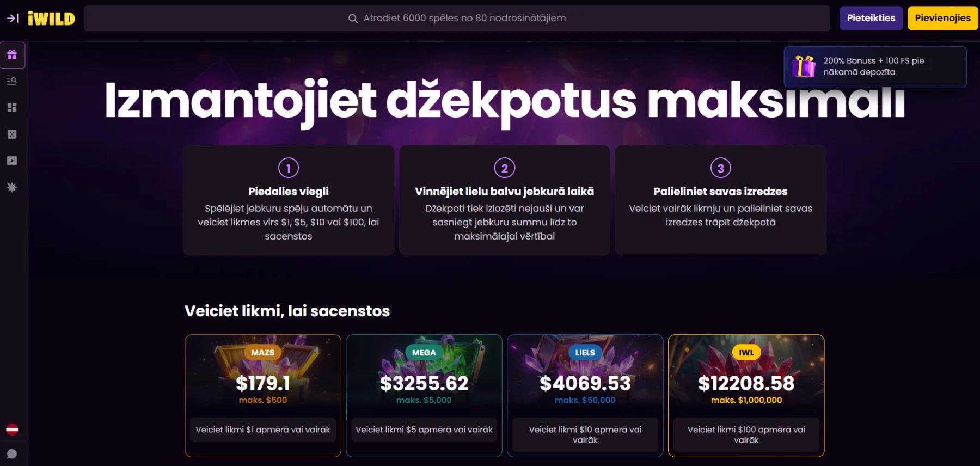Expand the 200% Bonuss notification banner
The height and width of the screenshot is (466, 980).
click(874, 66)
